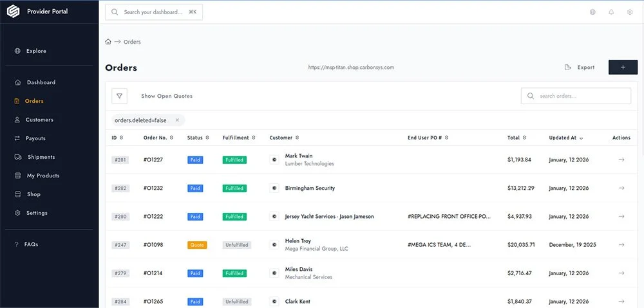Click total $13,212.29
The height and width of the screenshot is (308, 644).
tap(521, 188)
